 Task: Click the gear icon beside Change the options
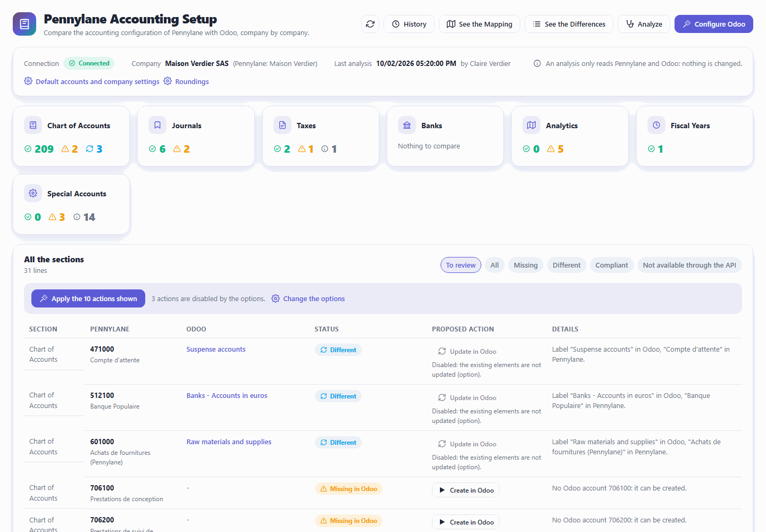tap(276, 298)
